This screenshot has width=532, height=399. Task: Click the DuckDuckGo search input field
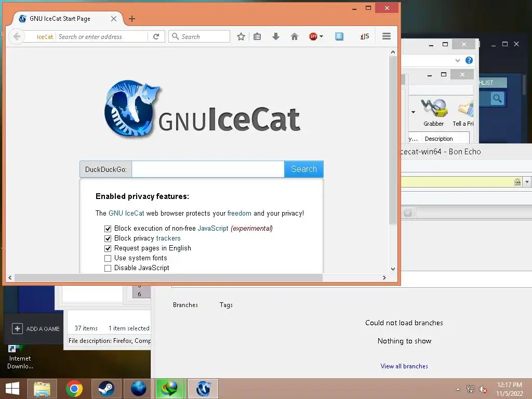coord(208,169)
